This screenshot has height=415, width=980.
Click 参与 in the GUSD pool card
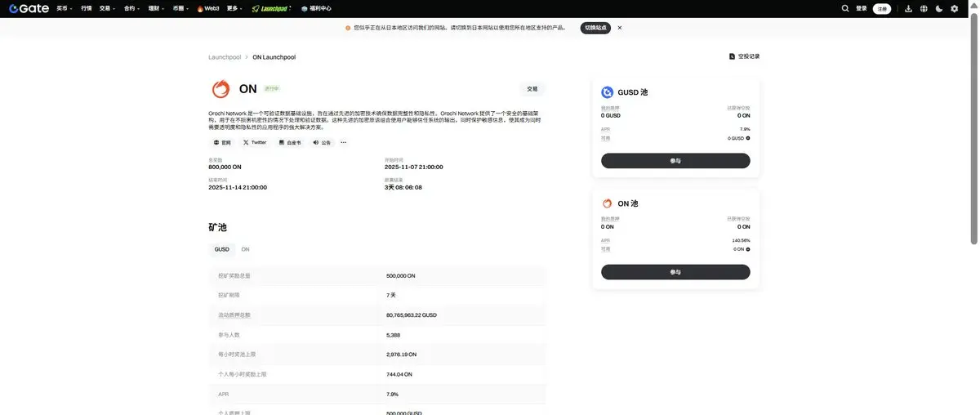pyautogui.click(x=675, y=161)
